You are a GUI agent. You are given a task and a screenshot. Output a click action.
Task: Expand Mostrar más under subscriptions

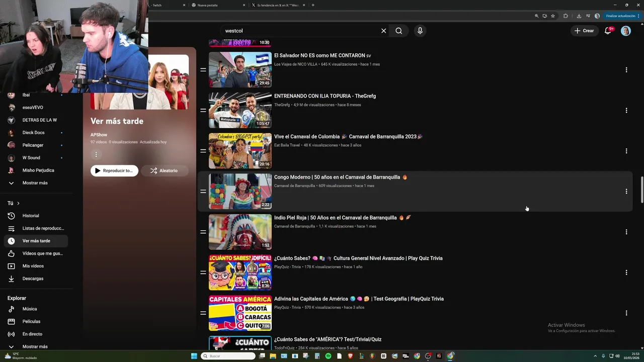pyautogui.click(x=35, y=183)
